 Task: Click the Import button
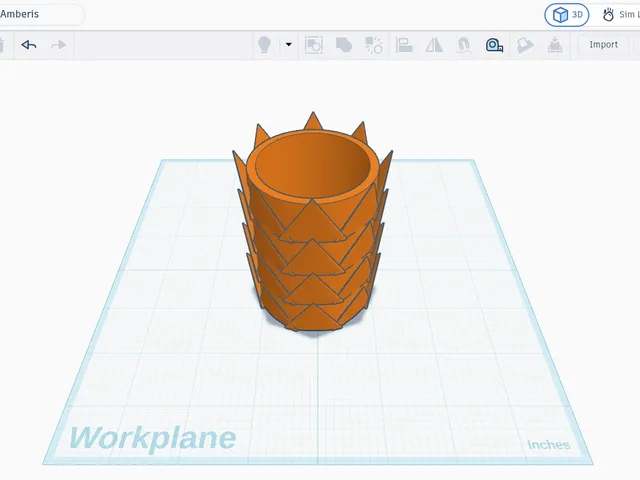(x=603, y=44)
